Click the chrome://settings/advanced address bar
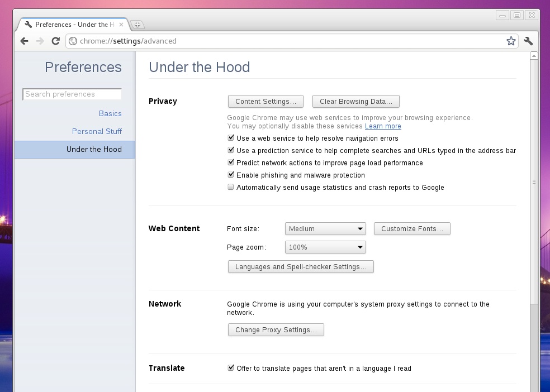Screen dimensions: 550x392 point(291,41)
